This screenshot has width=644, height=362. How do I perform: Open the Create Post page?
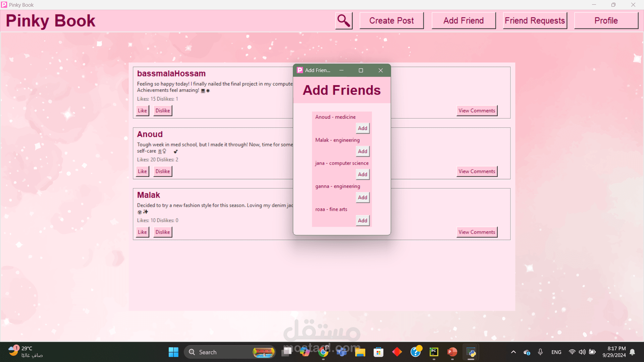click(x=391, y=21)
